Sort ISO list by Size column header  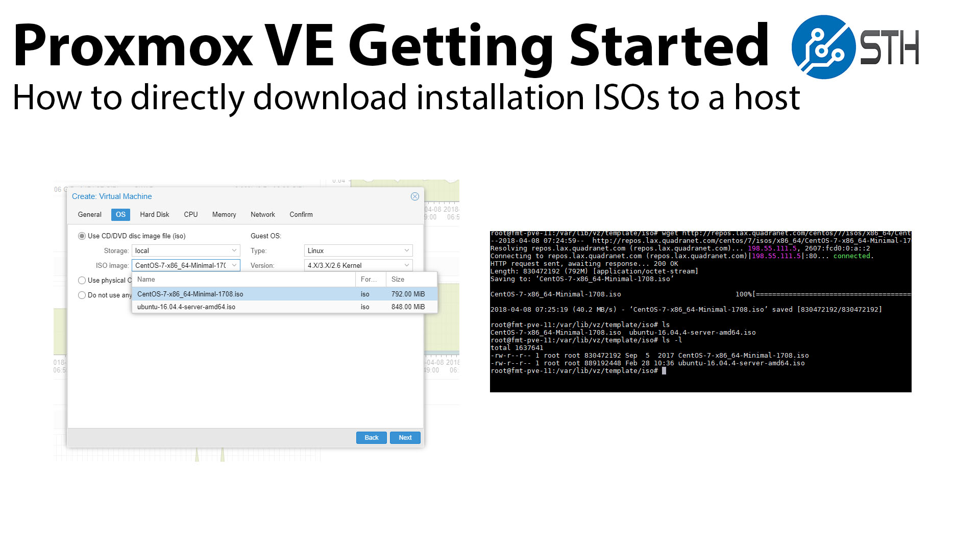398,279
